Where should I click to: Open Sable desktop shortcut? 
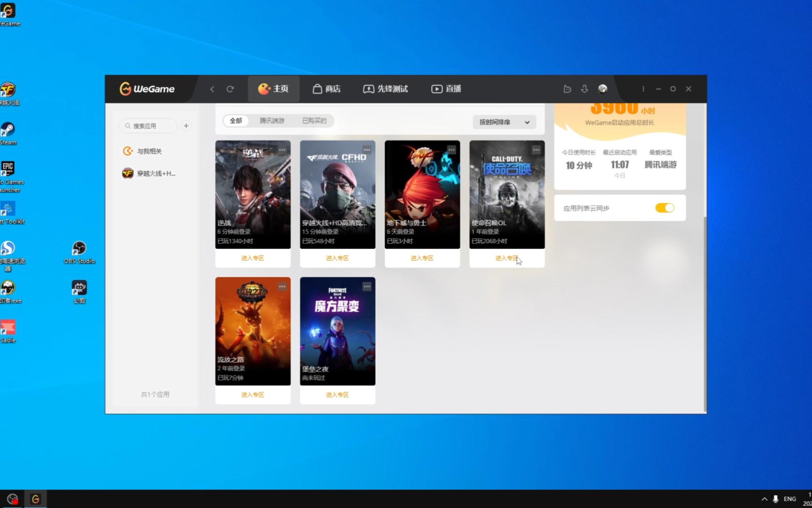coord(8,331)
